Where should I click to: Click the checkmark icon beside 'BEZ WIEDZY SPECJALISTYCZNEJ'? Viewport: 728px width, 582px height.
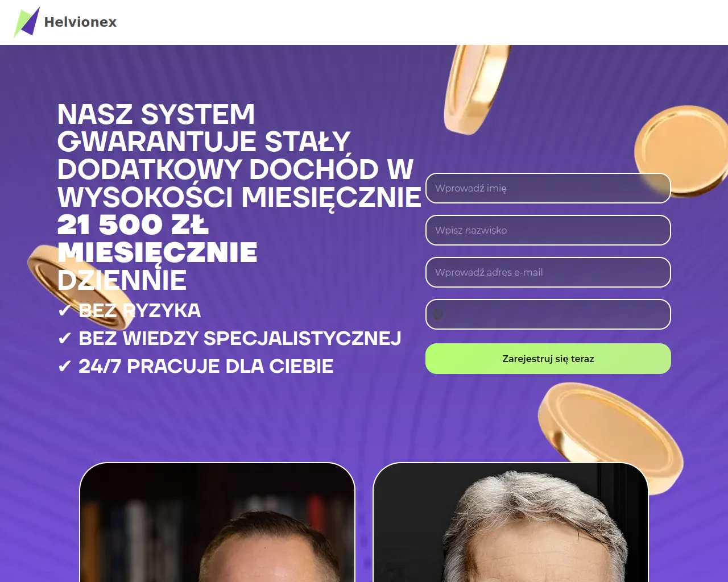point(65,338)
